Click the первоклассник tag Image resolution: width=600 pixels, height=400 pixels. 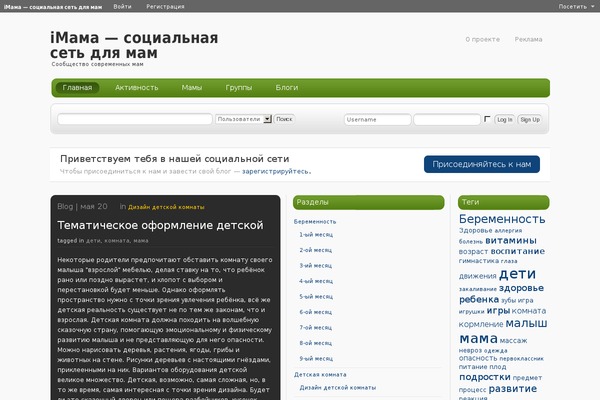pyautogui.click(x=521, y=359)
